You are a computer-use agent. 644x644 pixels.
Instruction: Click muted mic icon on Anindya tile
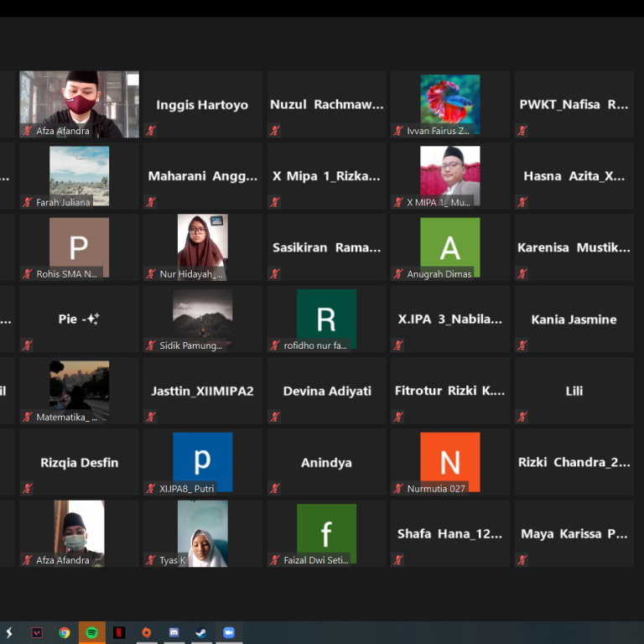[275, 489]
